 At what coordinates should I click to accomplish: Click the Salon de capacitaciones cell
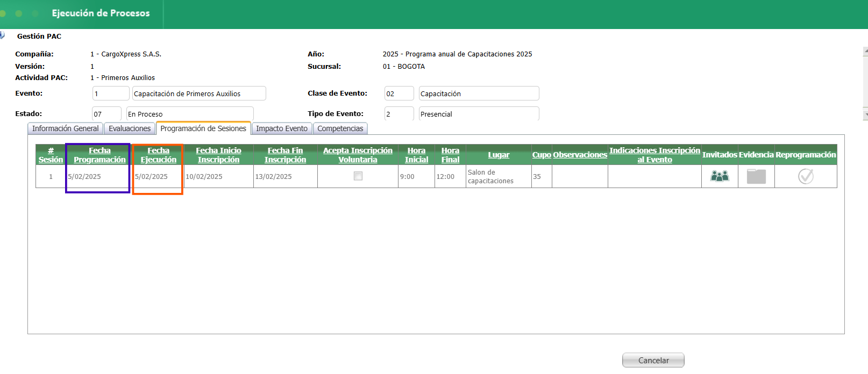tap(499, 176)
